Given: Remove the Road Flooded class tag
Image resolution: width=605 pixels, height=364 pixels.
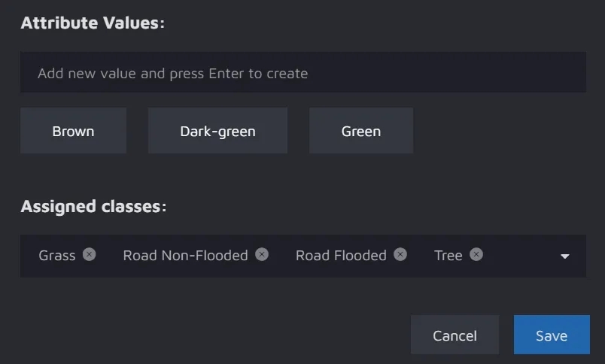Looking at the screenshot, I should [x=400, y=255].
